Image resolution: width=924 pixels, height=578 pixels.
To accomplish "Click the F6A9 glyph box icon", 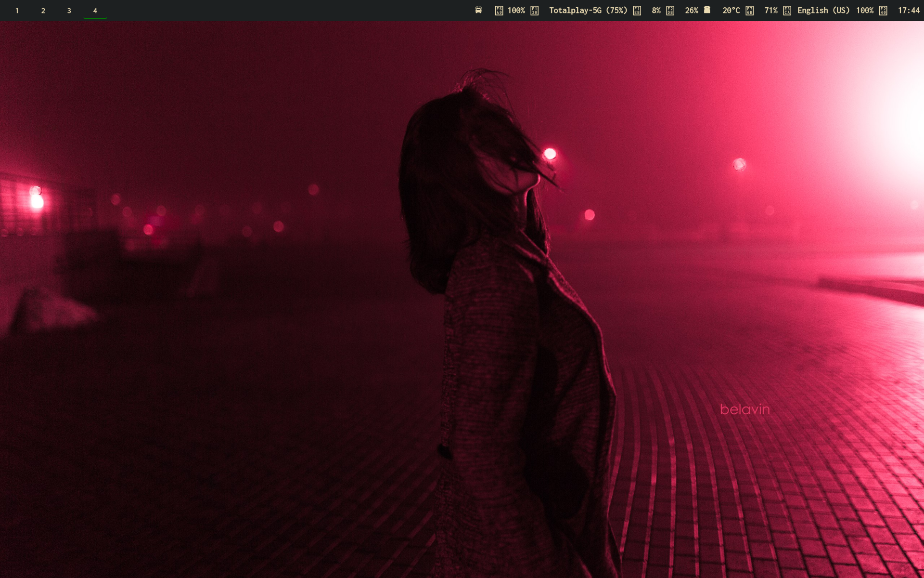I will tap(499, 11).
